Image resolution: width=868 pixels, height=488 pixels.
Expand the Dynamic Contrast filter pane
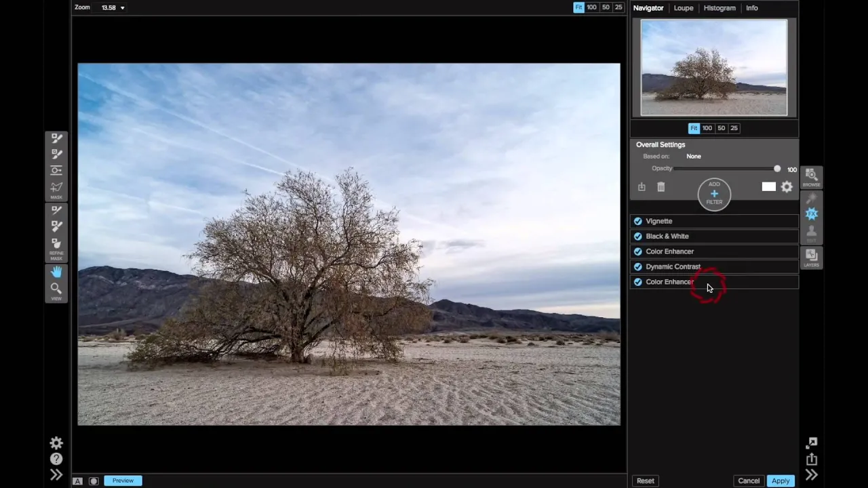[x=715, y=267]
